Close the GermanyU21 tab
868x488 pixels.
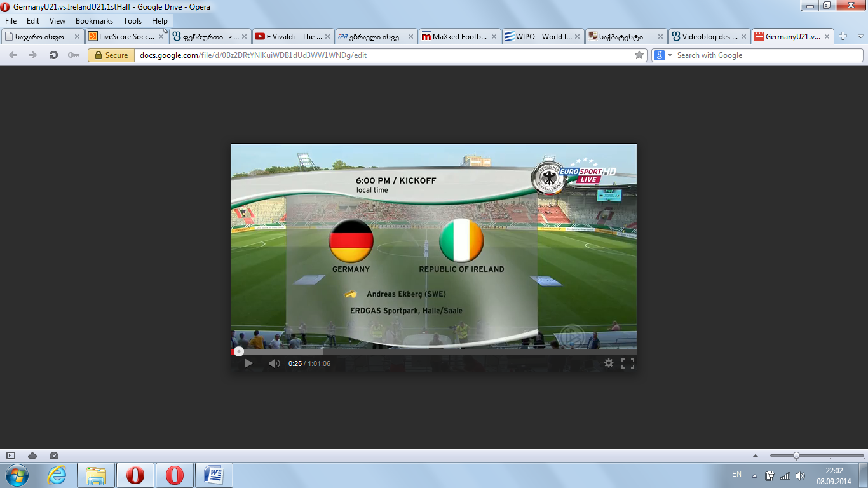827,37
